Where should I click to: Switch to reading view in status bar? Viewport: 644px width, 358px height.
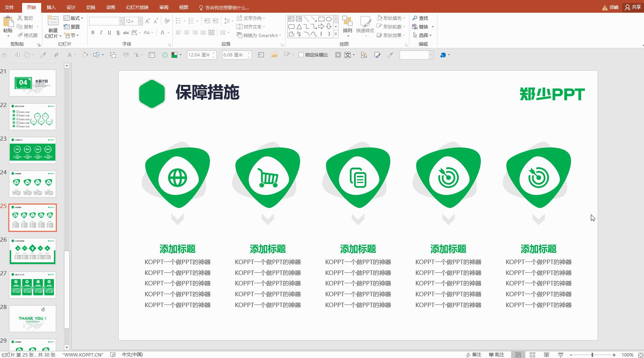point(546,355)
